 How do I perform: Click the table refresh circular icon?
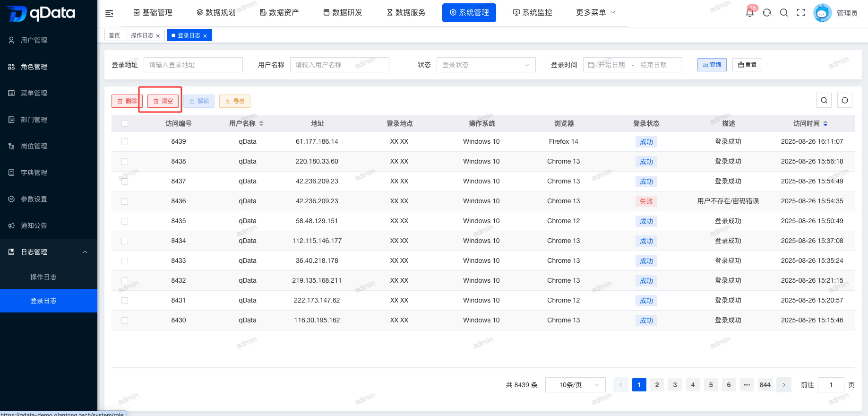tap(845, 100)
